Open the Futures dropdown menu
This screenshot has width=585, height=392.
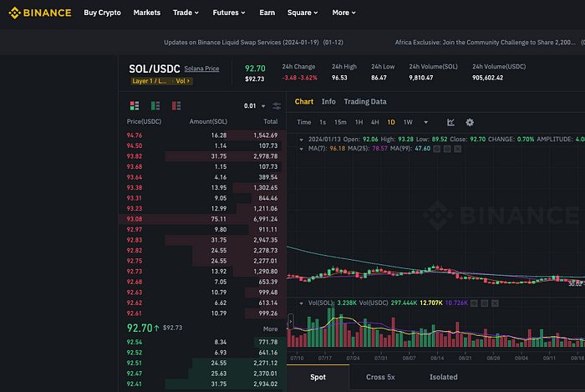[x=229, y=13]
